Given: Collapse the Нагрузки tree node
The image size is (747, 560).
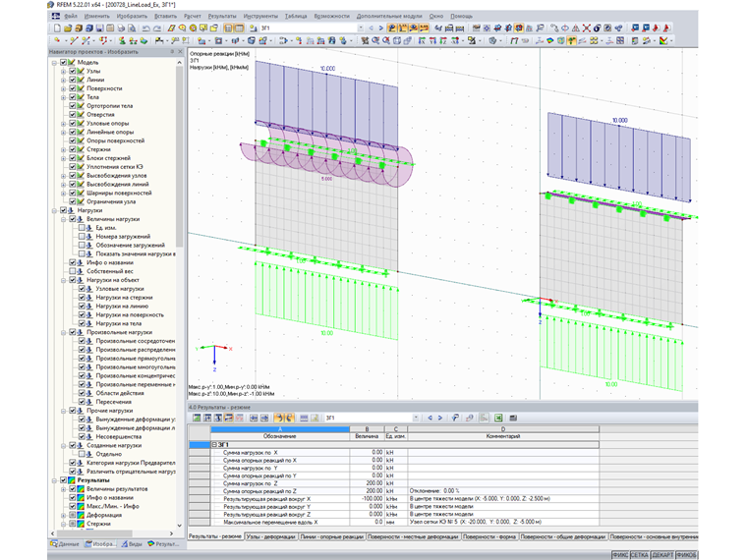Looking at the screenshot, I should 54,210.
